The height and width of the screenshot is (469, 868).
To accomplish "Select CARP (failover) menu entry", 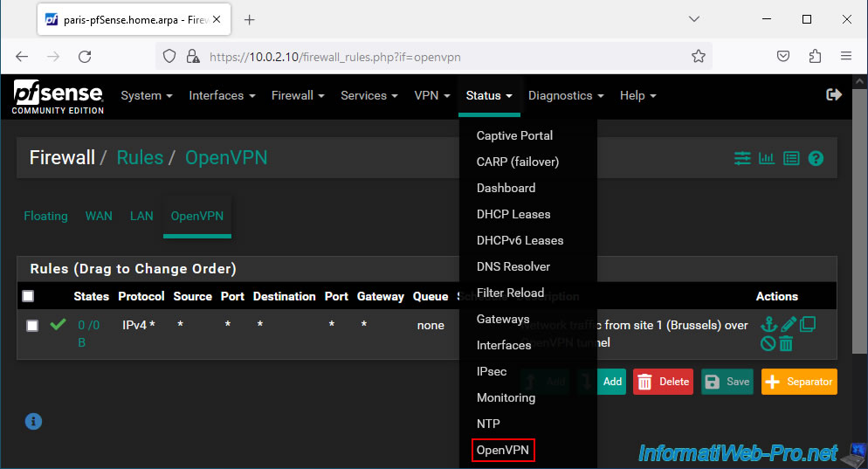I will pyautogui.click(x=518, y=162).
